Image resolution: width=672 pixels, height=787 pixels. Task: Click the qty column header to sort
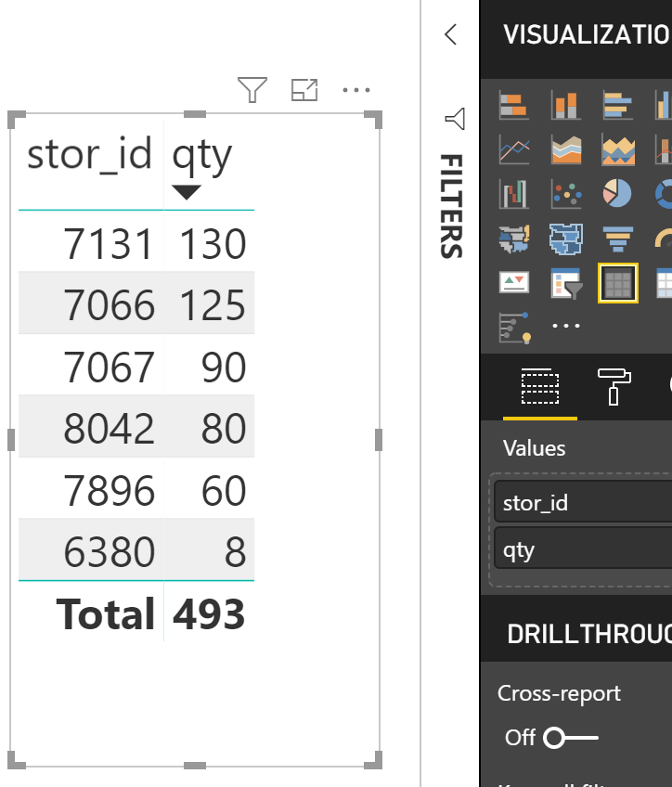[x=201, y=156]
